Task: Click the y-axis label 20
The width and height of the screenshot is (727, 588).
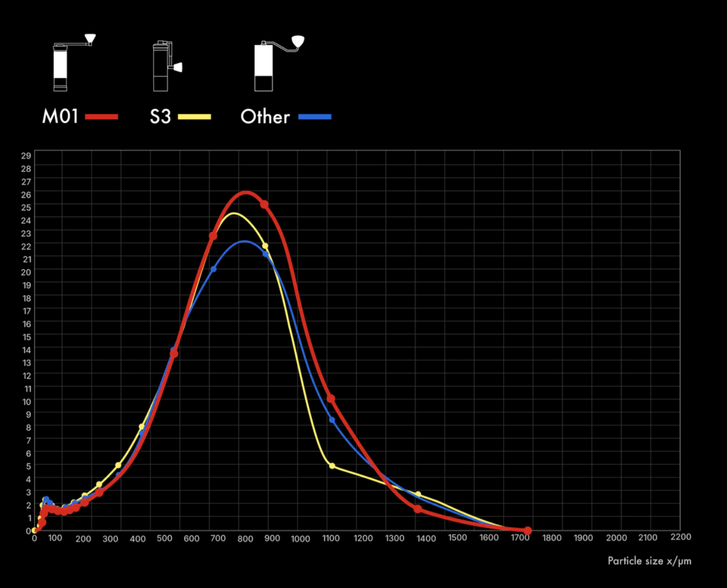Action: point(26,272)
